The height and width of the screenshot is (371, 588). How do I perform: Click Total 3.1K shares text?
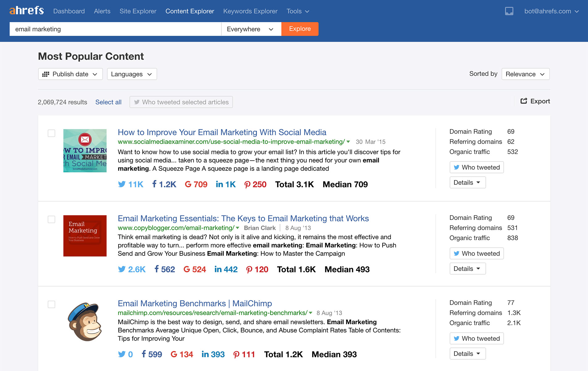[x=295, y=184]
